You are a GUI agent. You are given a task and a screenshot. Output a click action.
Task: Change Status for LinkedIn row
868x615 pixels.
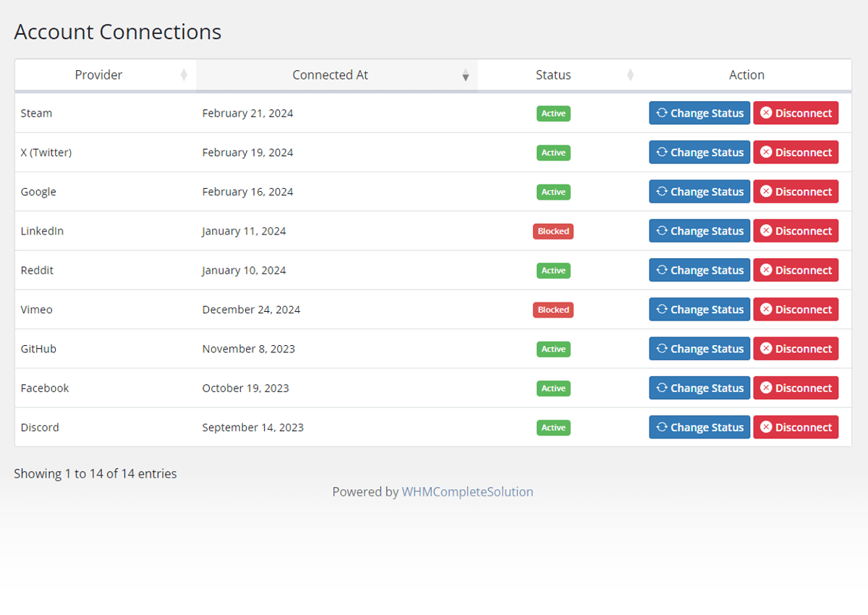(x=699, y=231)
